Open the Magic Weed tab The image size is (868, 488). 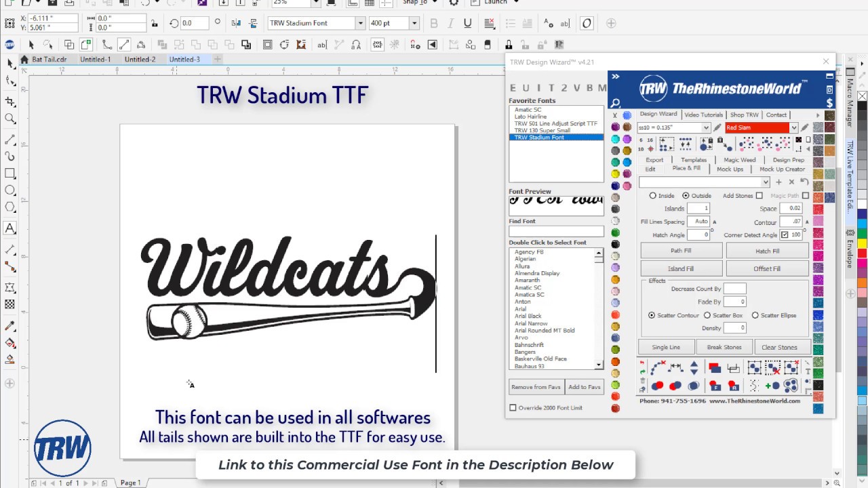coord(739,160)
